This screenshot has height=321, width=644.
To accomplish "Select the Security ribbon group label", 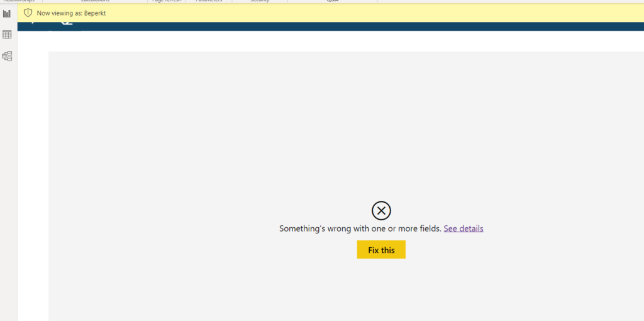I will 259,1.
